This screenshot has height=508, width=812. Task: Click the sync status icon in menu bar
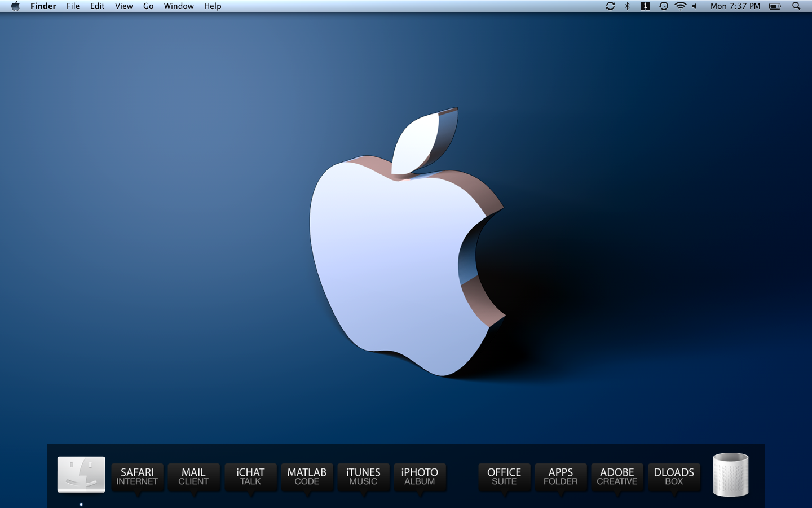(610, 6)
